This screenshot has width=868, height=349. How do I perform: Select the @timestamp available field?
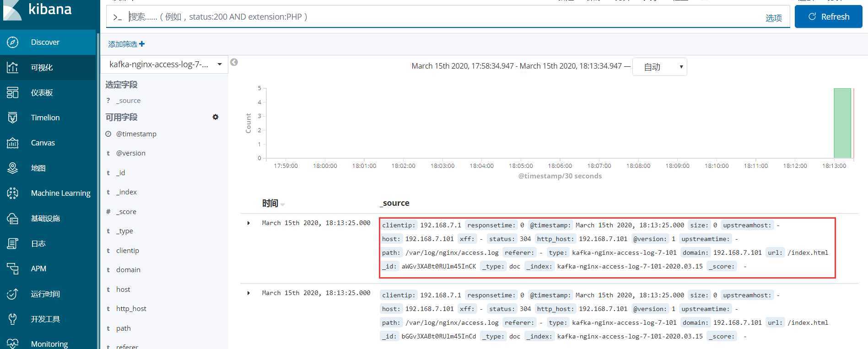(136, 134)
